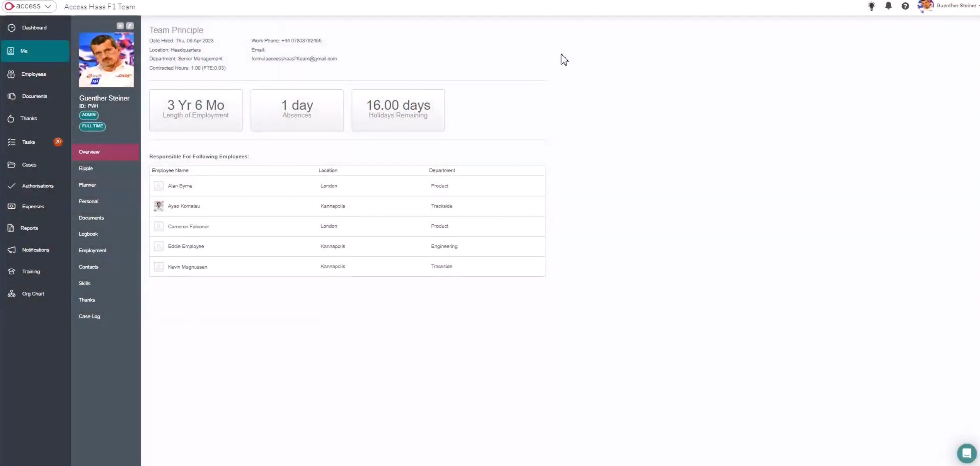Open Expenses in the sidebar
980x466 pixels.
point(33,206)
